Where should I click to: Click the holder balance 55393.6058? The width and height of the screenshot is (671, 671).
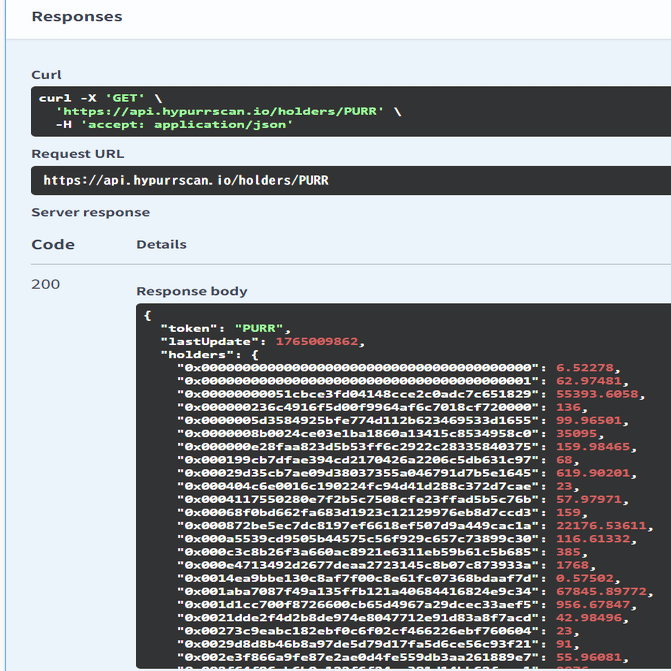point(597,393)
